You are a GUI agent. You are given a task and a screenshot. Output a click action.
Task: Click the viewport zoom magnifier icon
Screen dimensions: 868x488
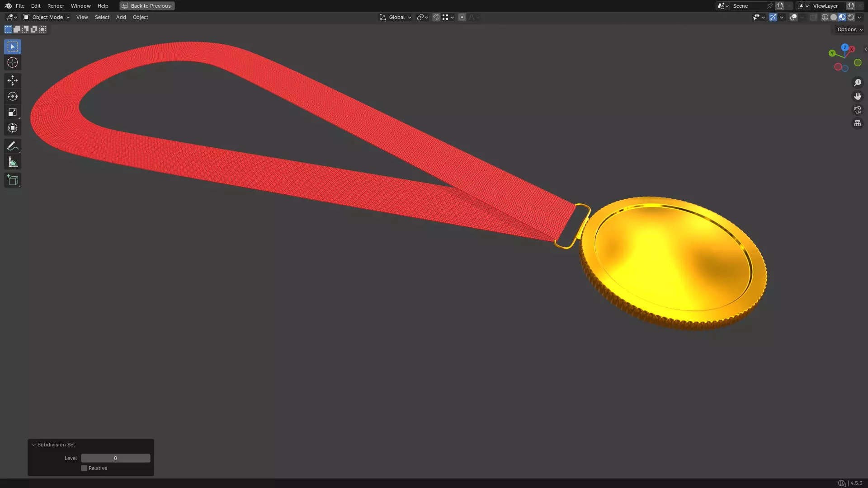[x=858, y=83]
